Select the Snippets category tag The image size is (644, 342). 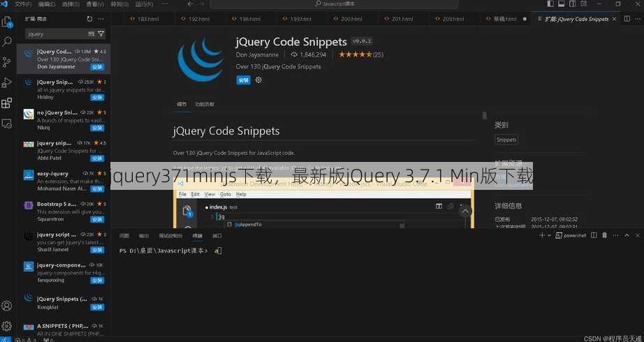[x=506, y=140]
